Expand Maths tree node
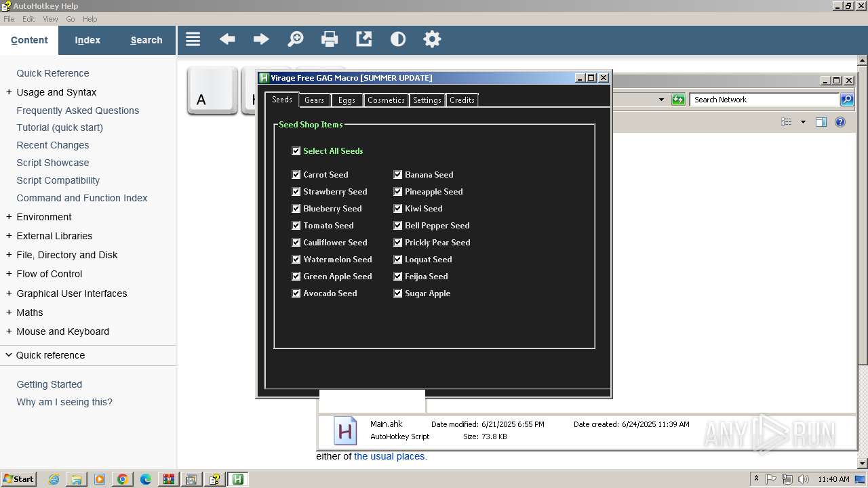868x488 pixels. pyautogui.click(x=9, y=312)
